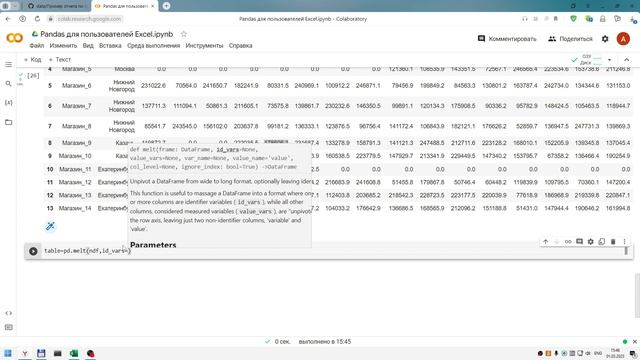Screen dimensions: 640x360
Task: Click the Магазин_8 cell
Action: [76, 126]
